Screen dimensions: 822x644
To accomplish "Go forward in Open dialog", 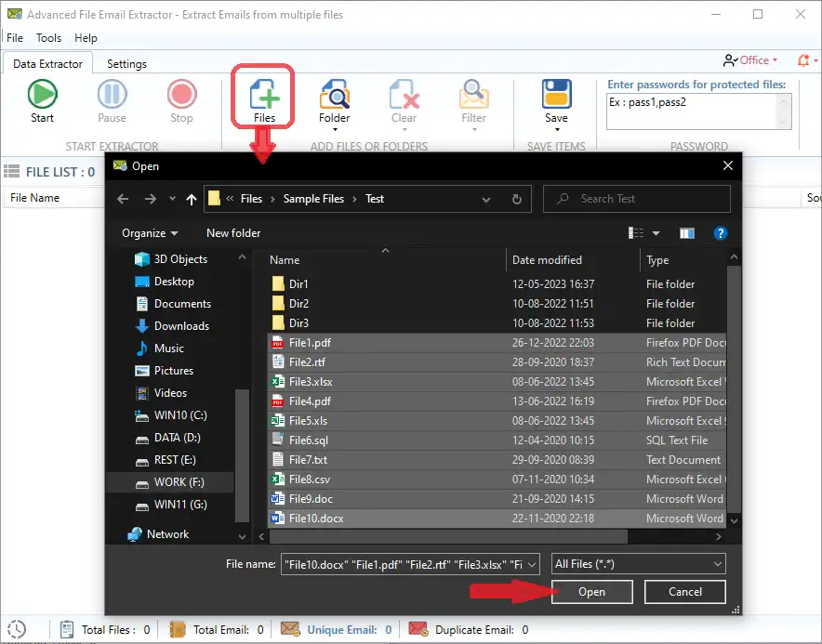I will (x=150, y=199).
